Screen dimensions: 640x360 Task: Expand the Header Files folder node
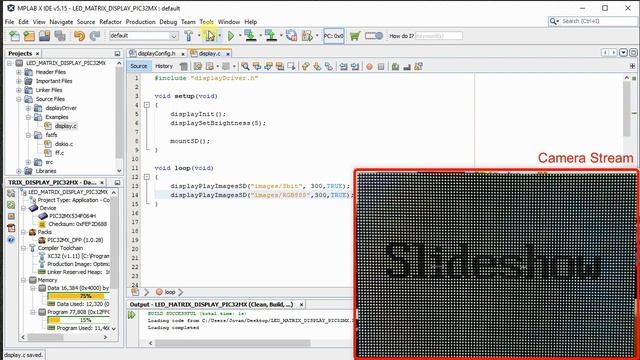[18, 72]
